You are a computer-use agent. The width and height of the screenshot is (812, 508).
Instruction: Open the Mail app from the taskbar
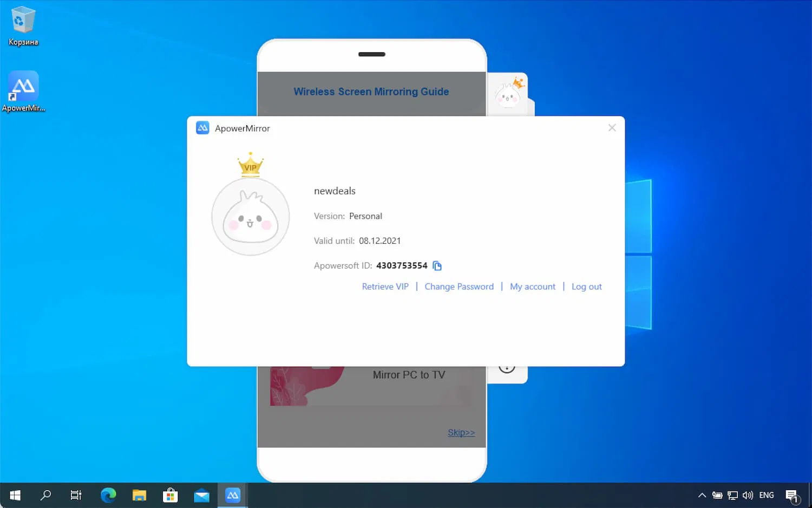coord(202,495)
